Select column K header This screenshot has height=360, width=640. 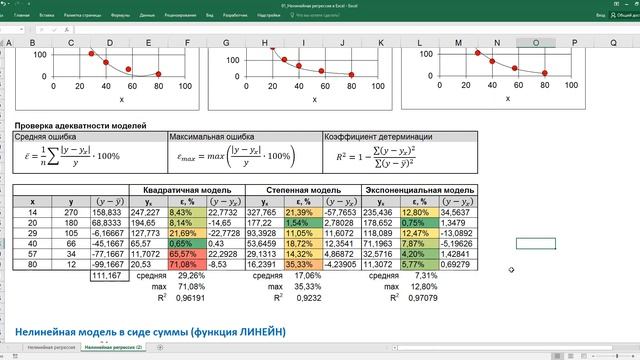click(381, 43)
